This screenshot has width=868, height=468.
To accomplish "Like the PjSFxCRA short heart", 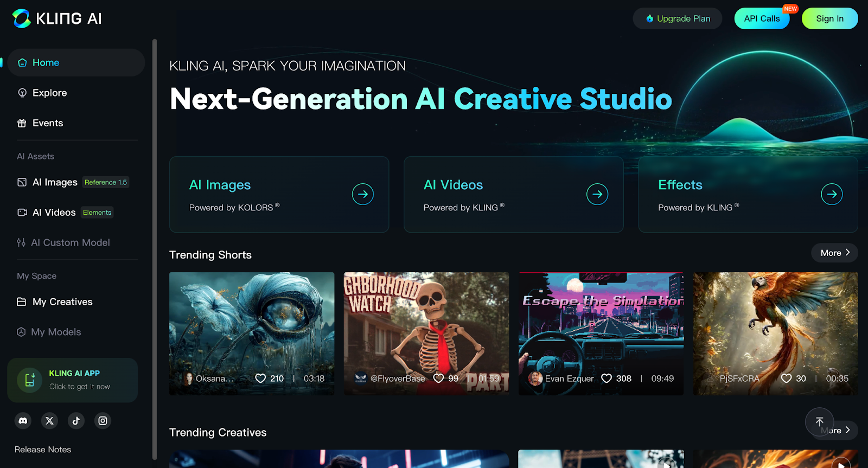I will 786,379.
